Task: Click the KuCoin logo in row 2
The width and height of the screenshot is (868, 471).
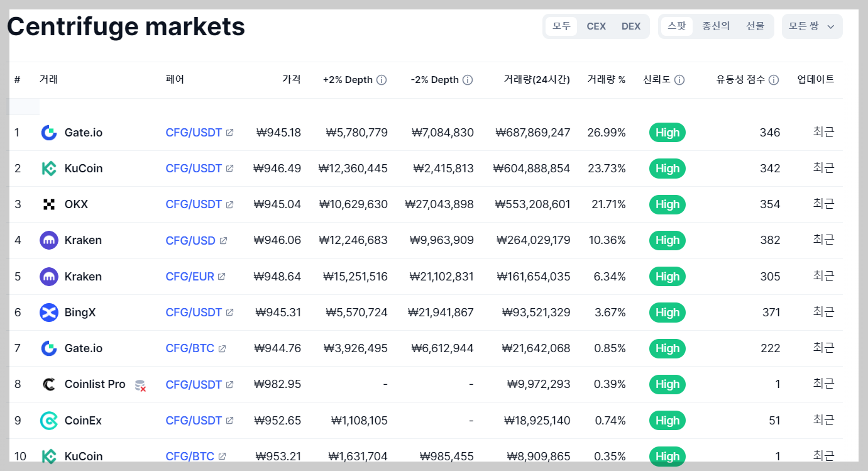Action: (49, 169)
